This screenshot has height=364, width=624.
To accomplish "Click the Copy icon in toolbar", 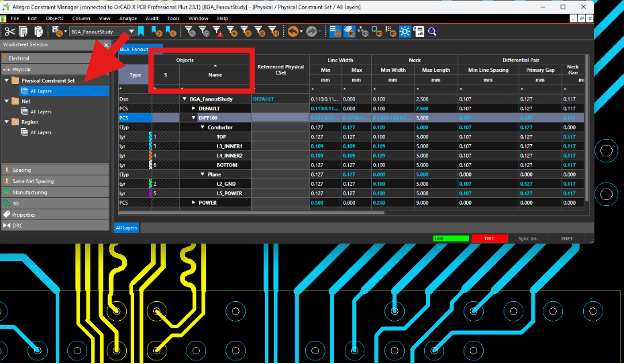I will 23,31.
